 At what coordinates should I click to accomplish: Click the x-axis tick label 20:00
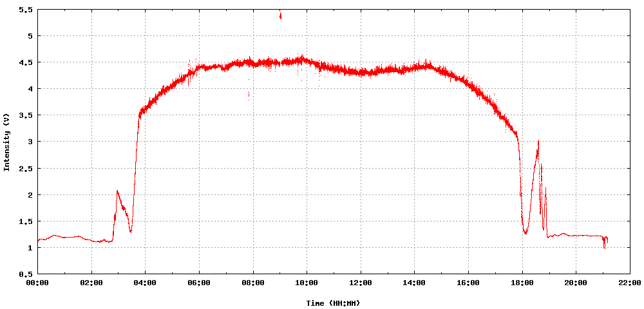click(576, 283)
